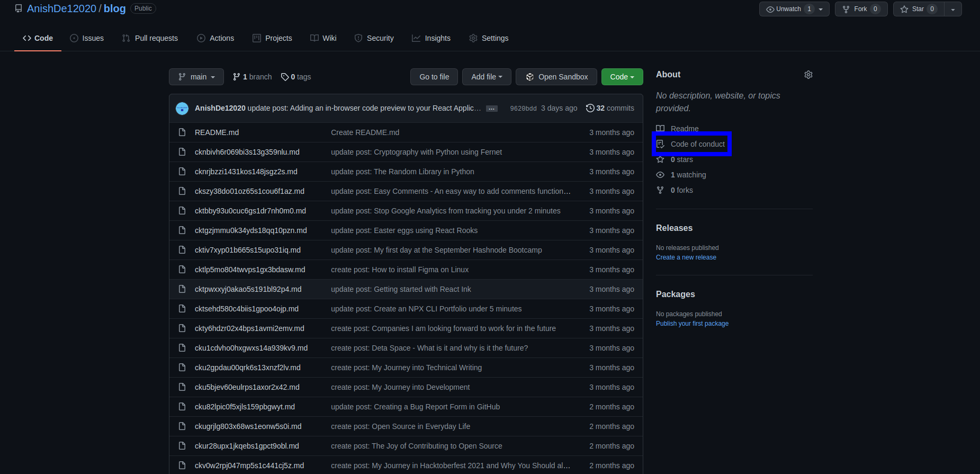980x474 pixels.
Task: Open the repository Settings tab
Action: tap(489, 38)
